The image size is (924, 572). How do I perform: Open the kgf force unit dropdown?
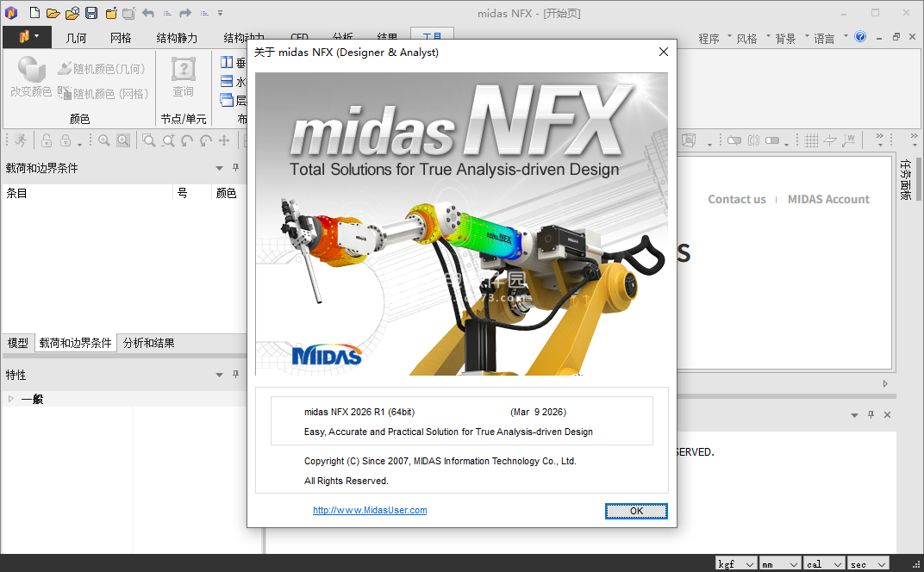pyautogui.click(x=736, y=564)
